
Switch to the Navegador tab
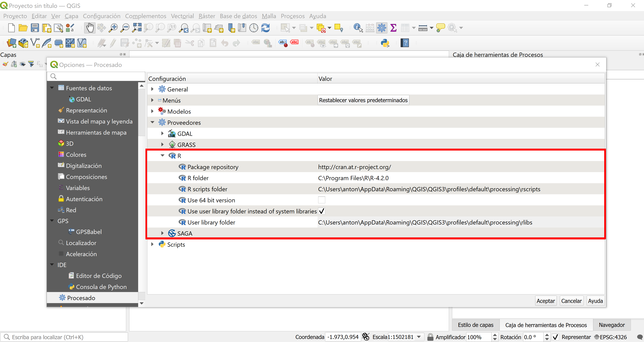coord(611,325)
